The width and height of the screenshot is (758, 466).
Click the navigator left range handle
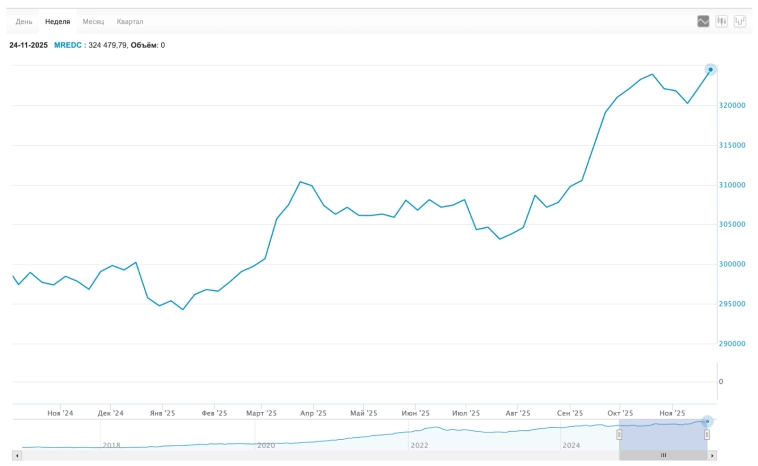[619, 434]
